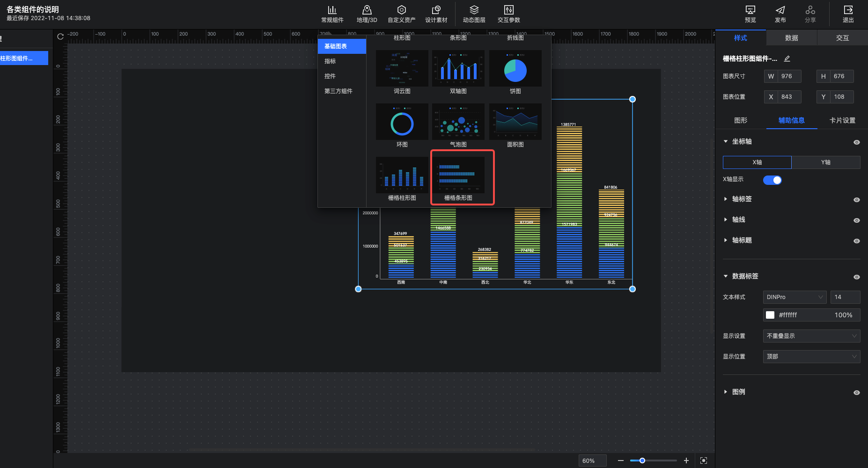Toggle visibility eye for 轴标签
The image size is (868, 468).
856,200
